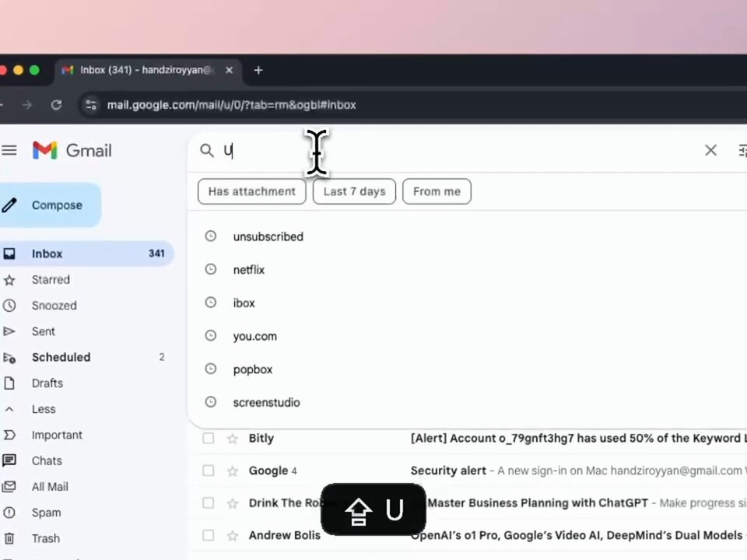Open the Drafts folder

pyautogui.click(x=47, y=383)
